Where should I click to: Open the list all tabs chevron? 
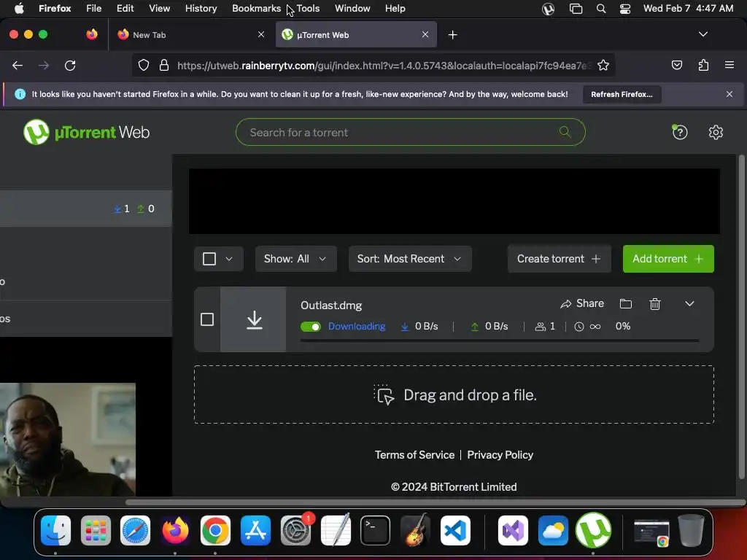[x=703, y=34]
